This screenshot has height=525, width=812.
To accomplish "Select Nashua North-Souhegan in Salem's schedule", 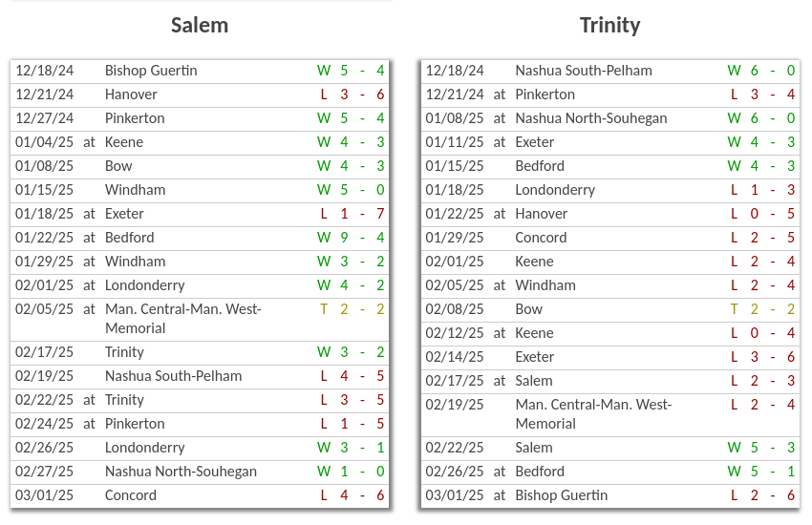I will 181,472.
